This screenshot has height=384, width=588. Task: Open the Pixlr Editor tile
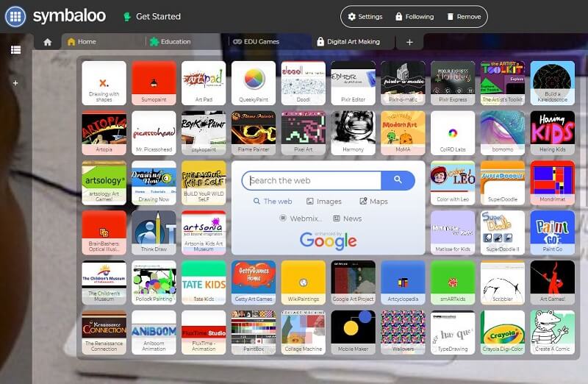(354, 83)
